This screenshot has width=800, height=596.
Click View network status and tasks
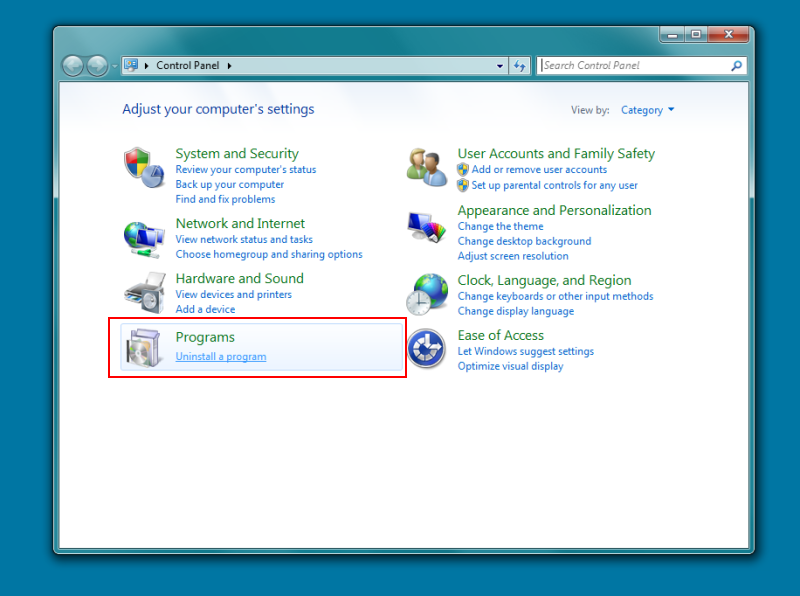click(244, 239)
